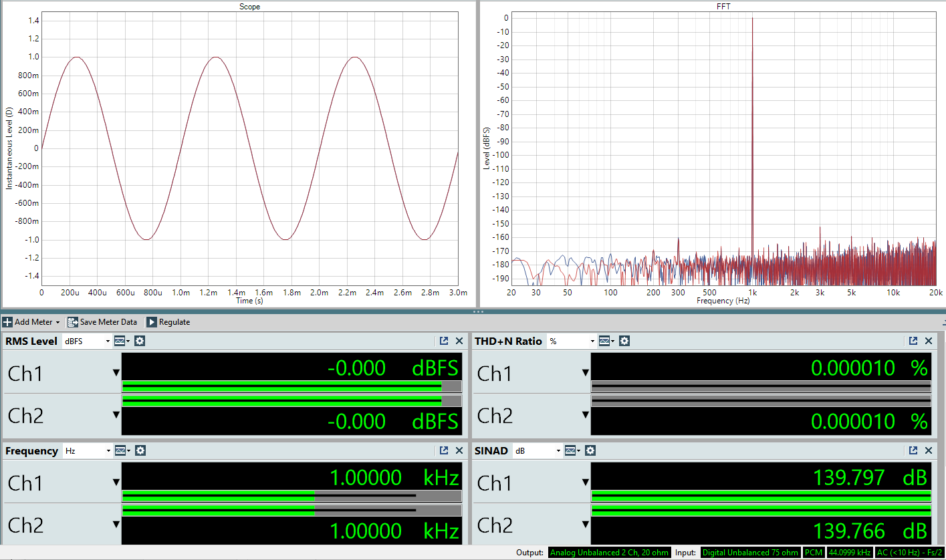Open Frequency meter settings gear
Viewport: 946px width, 560px height.
point(140,450)
